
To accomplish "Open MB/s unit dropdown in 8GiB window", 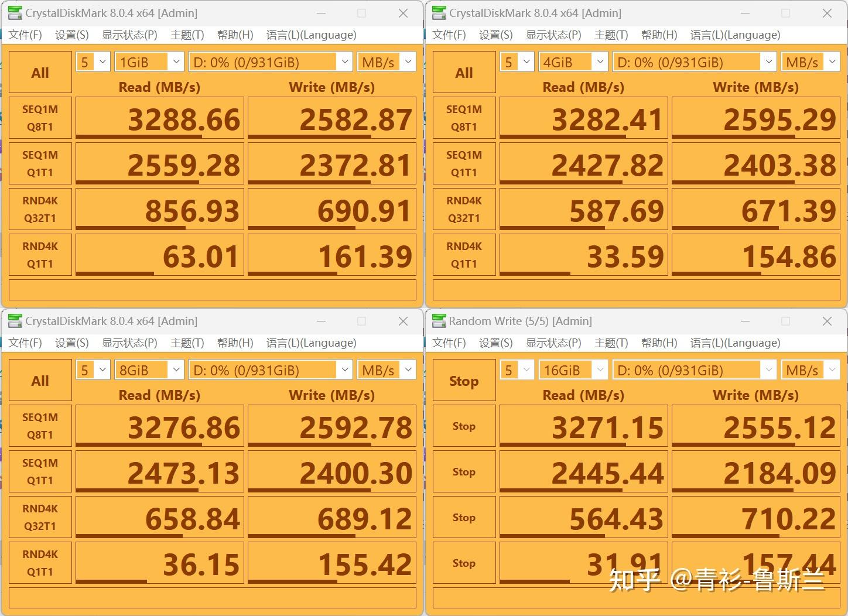I will pos(387,370).
